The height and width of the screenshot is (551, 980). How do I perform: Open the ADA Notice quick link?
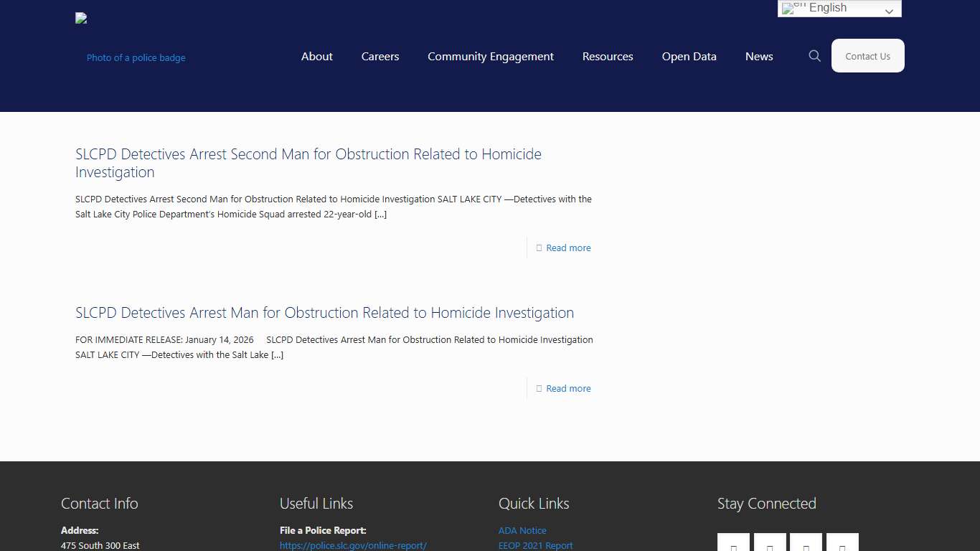point(522,531)
